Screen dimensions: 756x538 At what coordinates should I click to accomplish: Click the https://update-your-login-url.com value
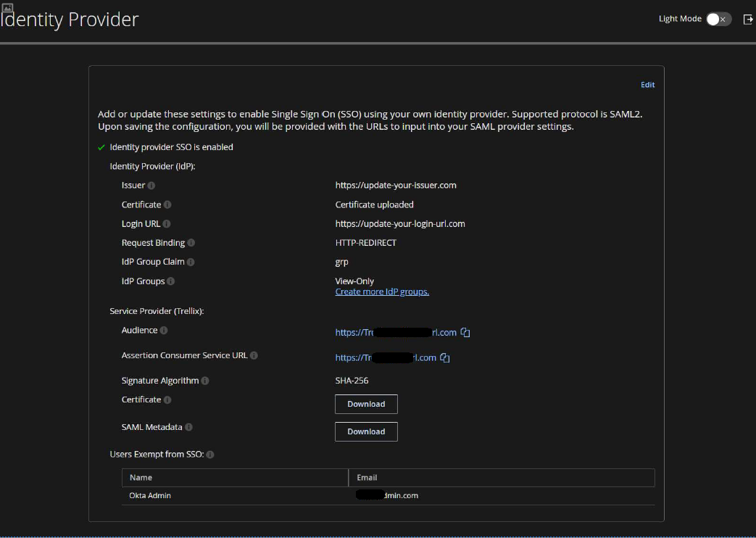[x=400, y=224]
